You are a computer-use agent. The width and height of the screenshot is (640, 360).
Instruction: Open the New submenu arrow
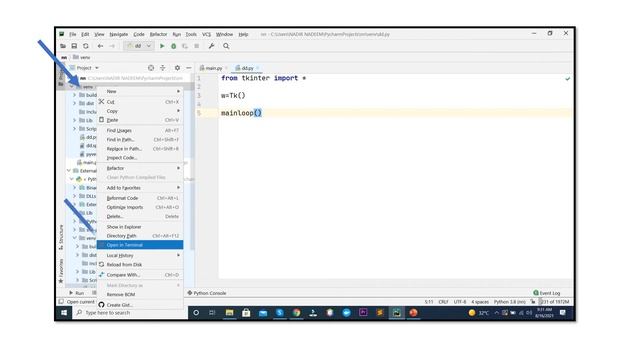tap(178, 91)
